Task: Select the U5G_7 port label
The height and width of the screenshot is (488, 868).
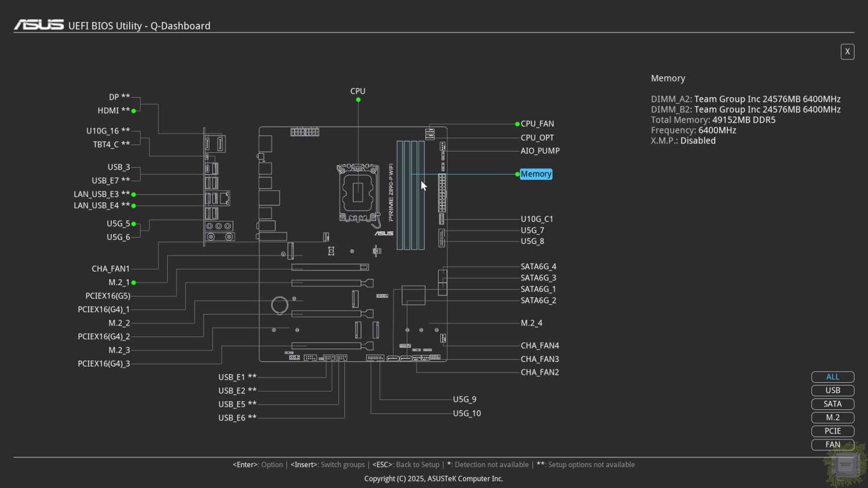Action: 532,230
